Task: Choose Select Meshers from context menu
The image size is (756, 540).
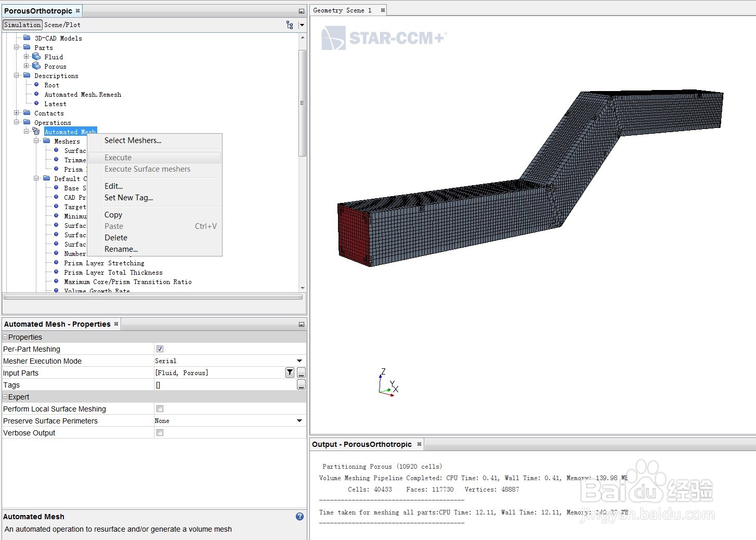Action: click(x=154, y=140)
